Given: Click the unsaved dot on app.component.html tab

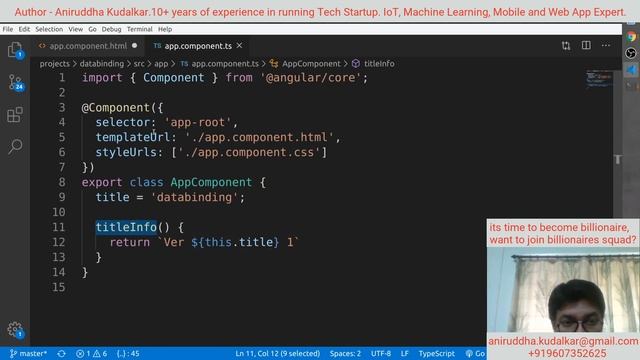Looking at the screenshot, I should coord(135,46).
